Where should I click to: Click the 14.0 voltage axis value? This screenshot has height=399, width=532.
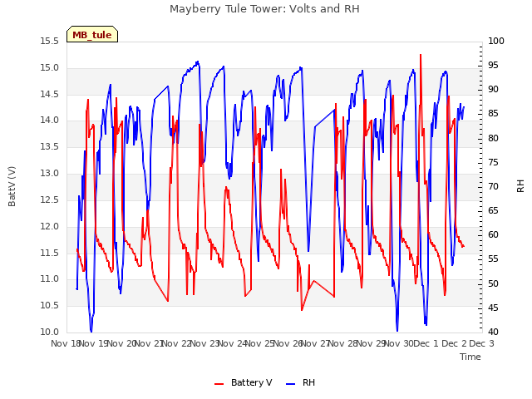tap(49, 121)
